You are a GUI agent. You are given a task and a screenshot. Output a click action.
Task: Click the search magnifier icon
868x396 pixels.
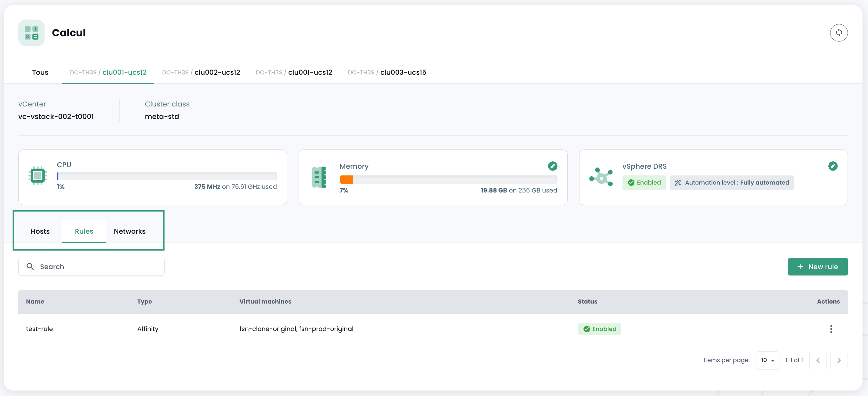30,267
